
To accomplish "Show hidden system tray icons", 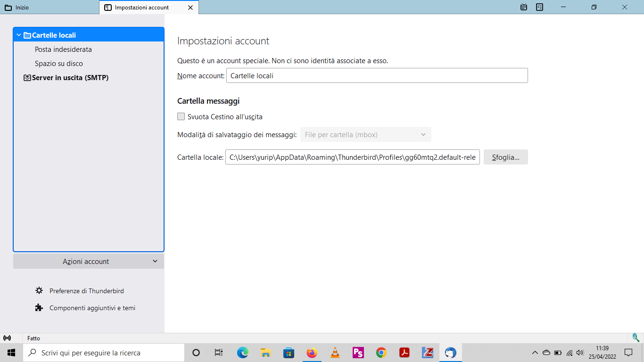I will point(535,353).
